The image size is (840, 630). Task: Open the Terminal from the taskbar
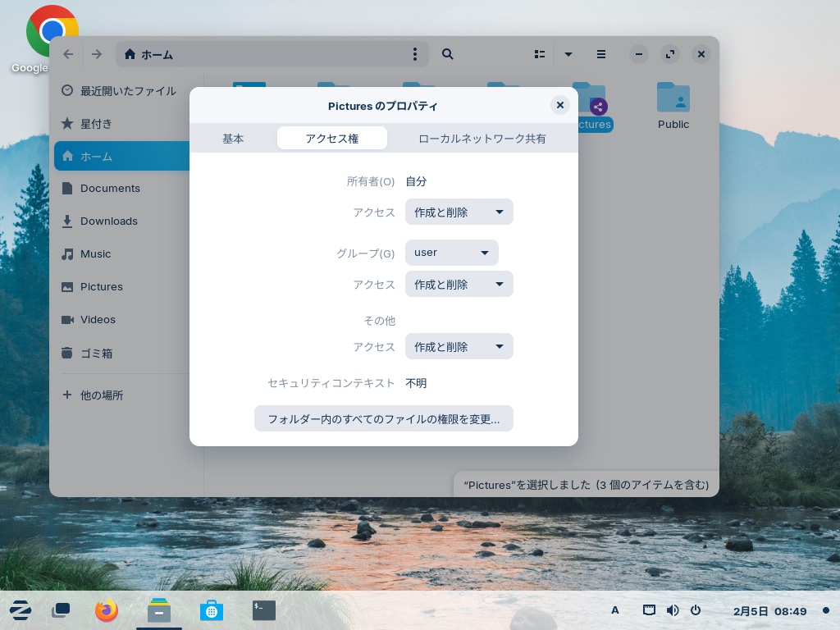click(263, 610)
